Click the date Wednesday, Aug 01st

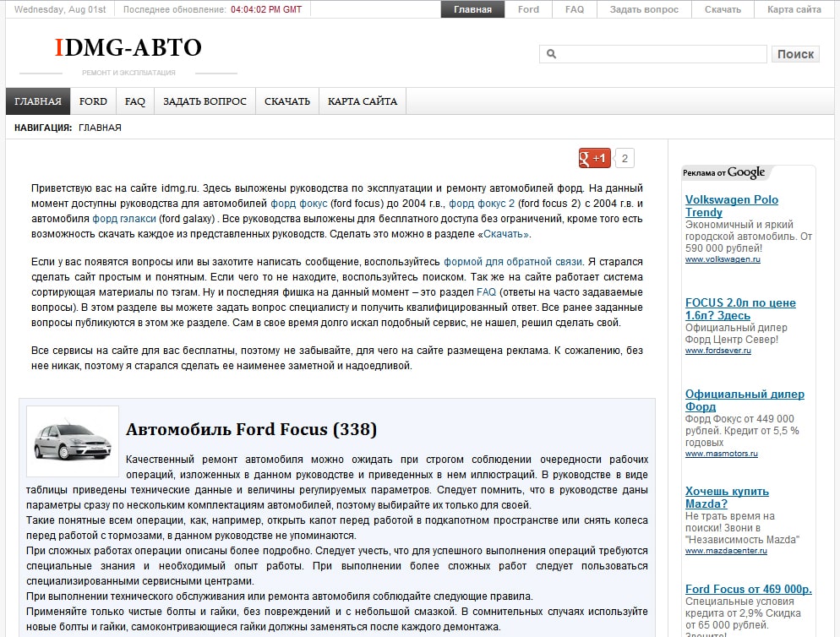point(60,9)
